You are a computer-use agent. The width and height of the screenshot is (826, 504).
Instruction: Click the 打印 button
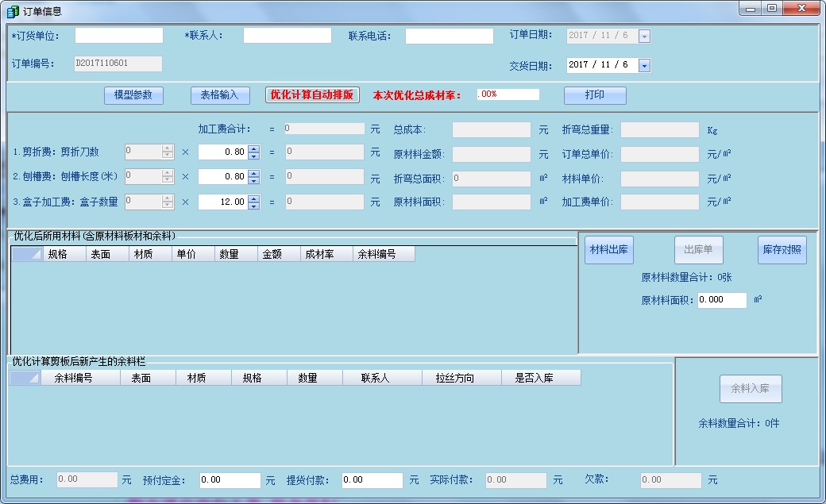595,95
